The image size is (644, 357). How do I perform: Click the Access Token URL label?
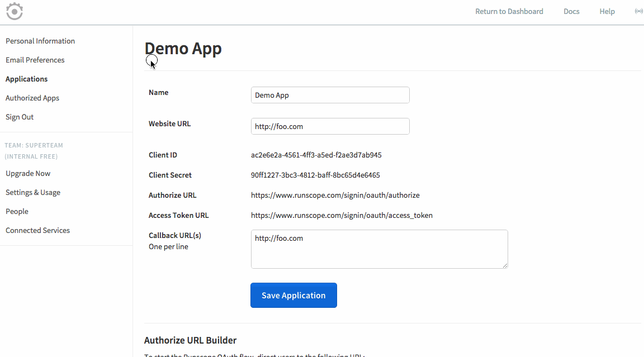[179, 216]
